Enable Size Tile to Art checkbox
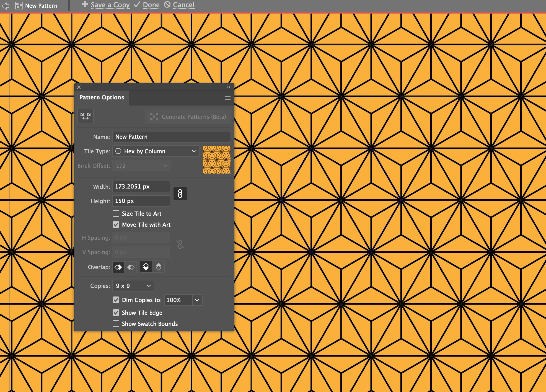This screenshot has width=546, height=392. click(x=116, y=213)
